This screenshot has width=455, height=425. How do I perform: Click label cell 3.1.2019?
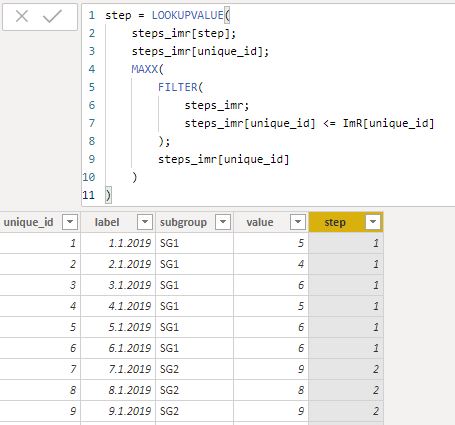pos(118,285)
